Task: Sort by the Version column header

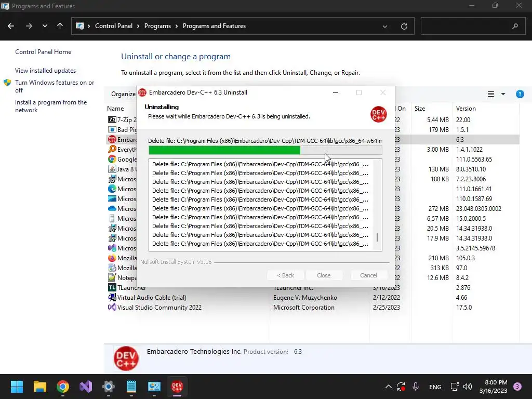Action: [x=465, y=109]
